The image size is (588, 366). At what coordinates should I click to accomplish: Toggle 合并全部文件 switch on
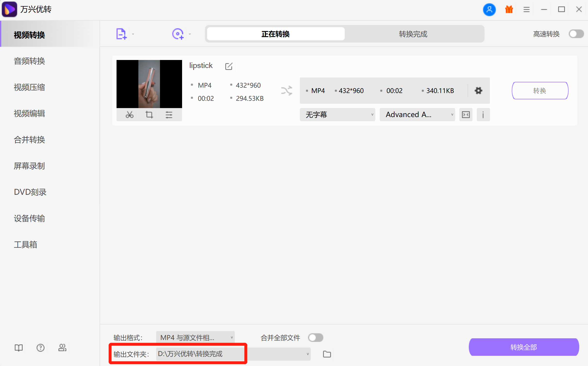(x=315, y=338)
